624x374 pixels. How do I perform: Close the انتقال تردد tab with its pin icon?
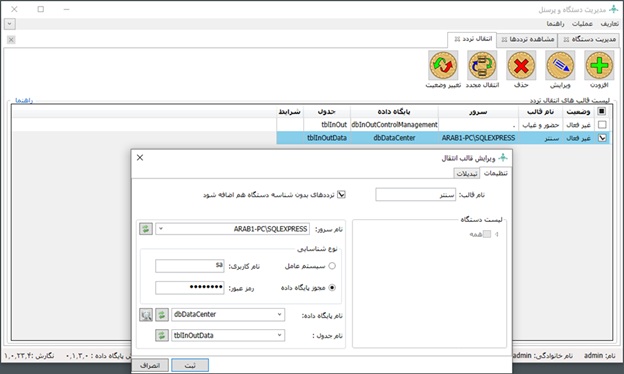point(457,39)
